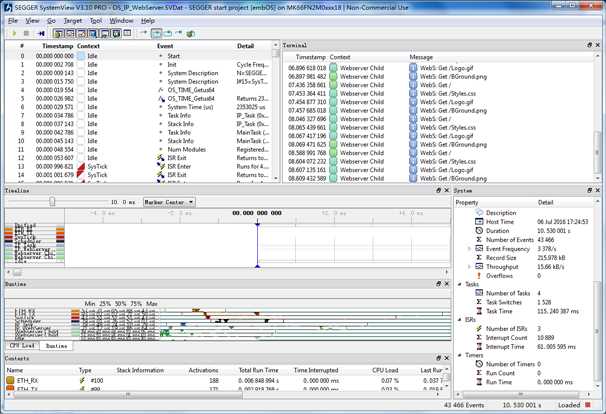Click the Read Recorded Data arrow icon

(x=41, y=33)
